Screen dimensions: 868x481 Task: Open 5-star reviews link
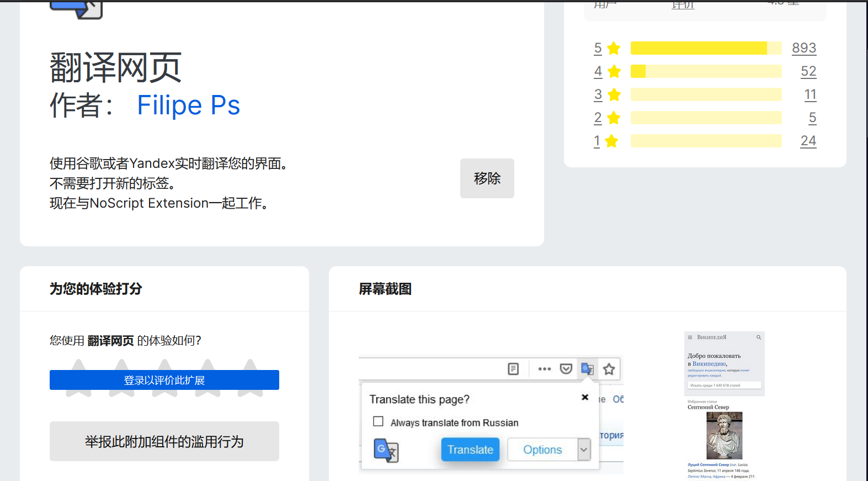pyautogui.click(x=598, y=48)
